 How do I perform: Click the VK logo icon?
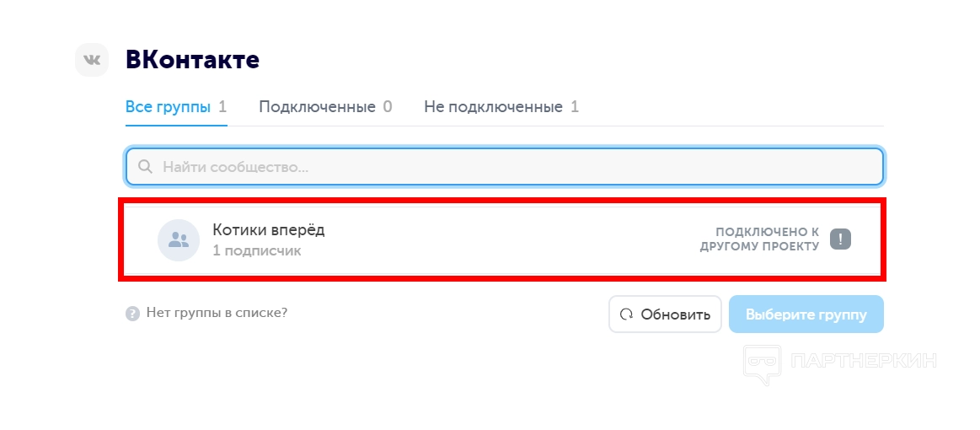[92, 60]
